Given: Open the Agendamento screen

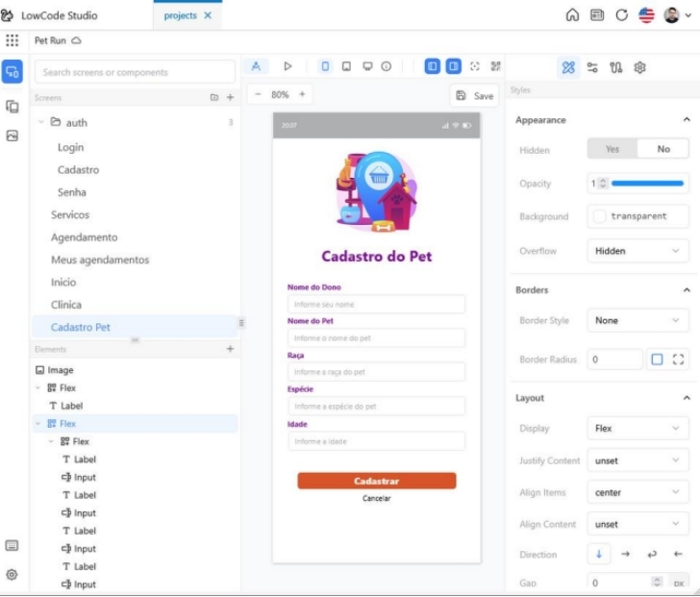Looking at the screenshot, I should 85,237.
